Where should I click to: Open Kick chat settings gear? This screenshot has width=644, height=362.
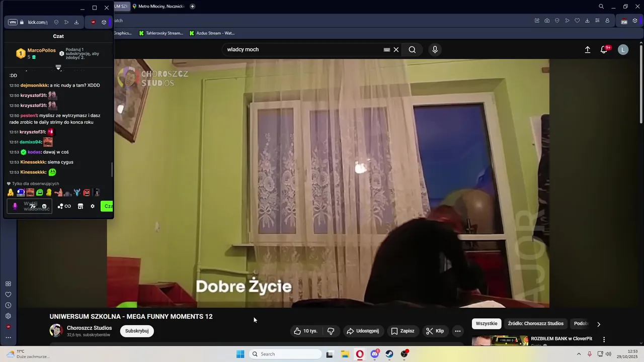coord(93,206)
